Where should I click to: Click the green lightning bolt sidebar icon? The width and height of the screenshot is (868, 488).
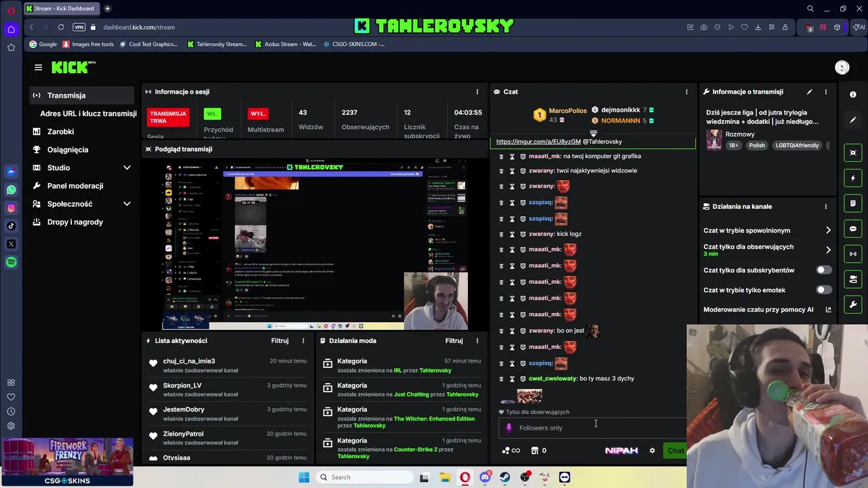853,178
